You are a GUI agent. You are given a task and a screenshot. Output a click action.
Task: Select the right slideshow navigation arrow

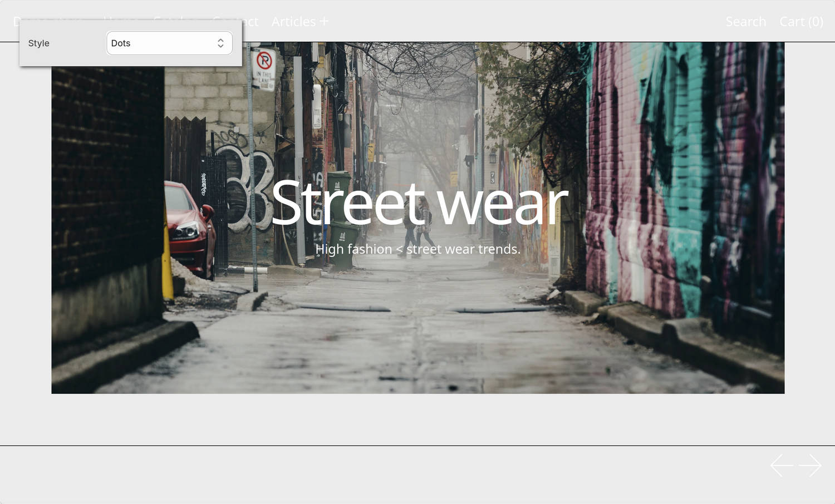810,465
